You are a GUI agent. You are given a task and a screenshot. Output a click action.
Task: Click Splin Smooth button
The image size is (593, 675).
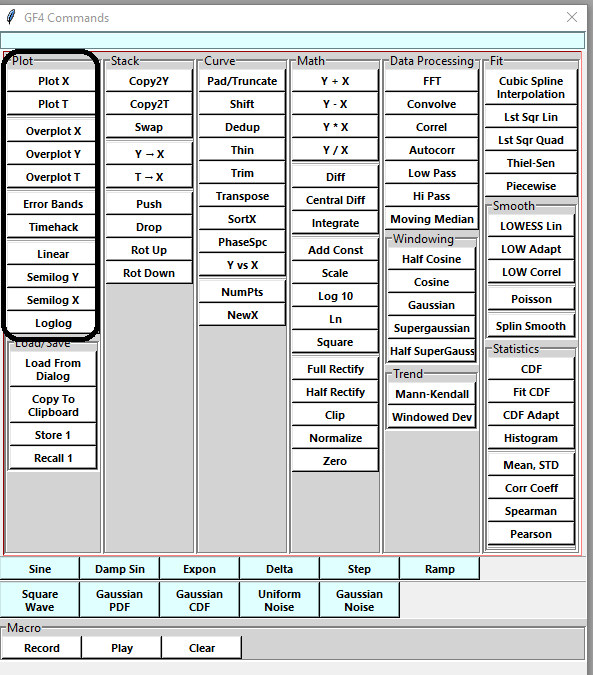(531, 326)
